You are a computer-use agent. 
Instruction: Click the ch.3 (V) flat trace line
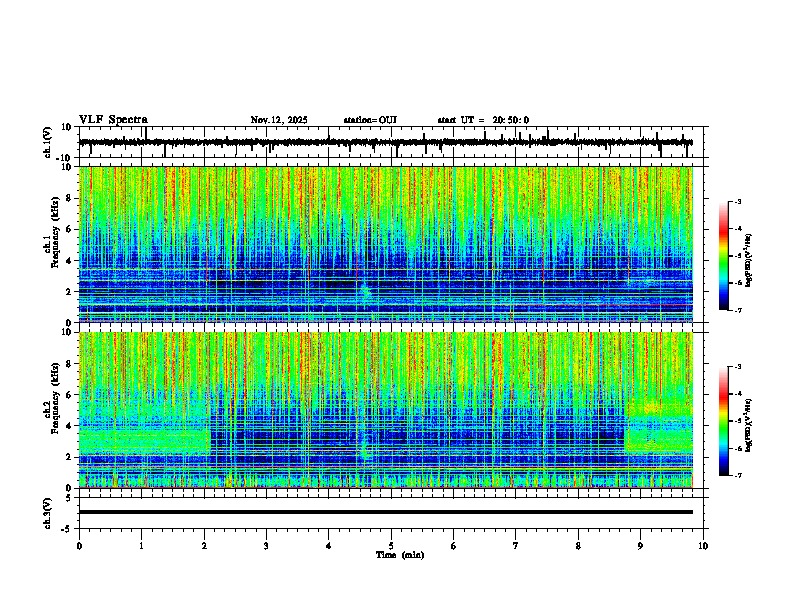point(386,512)
